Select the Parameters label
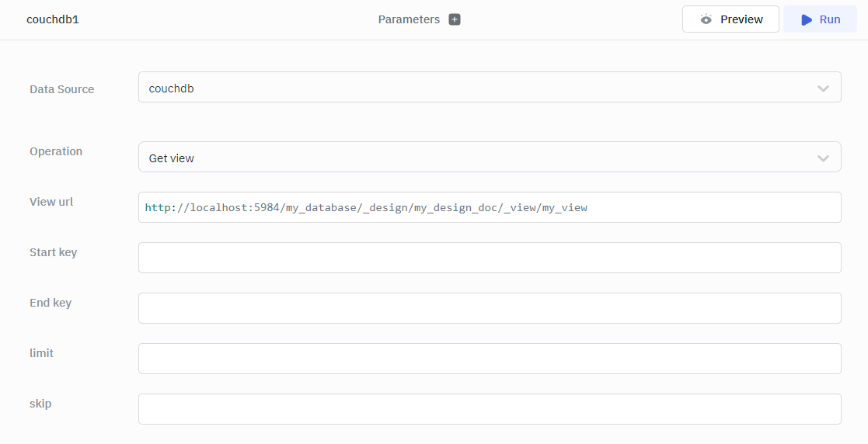Image resolution: width=868 pixels, height=444 pixels. [x=409, y=19]
